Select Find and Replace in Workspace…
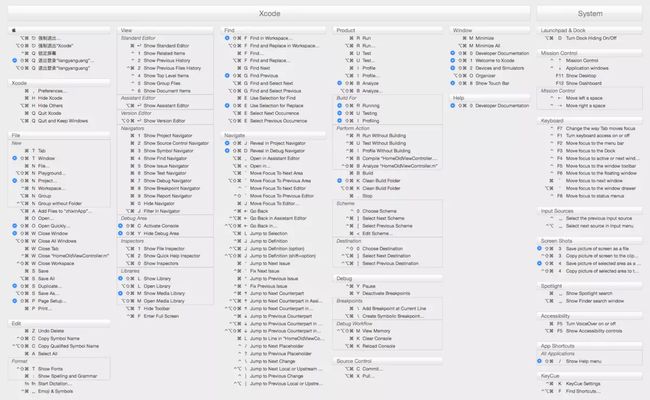 tap(284, 46)
